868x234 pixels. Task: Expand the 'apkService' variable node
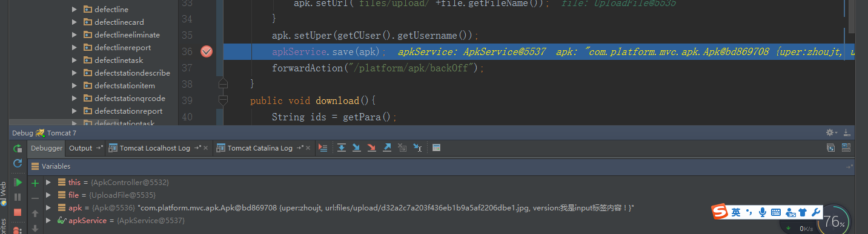[48, 221]
